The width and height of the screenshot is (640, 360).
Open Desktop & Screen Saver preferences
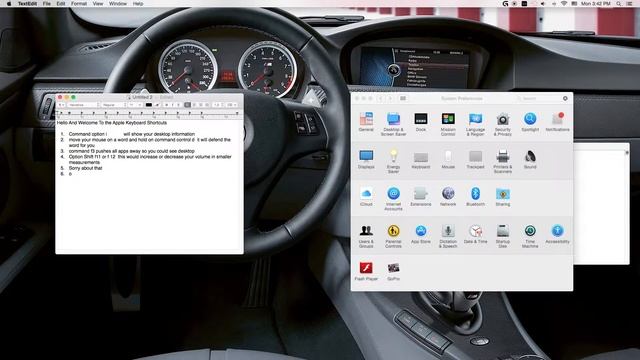(393, 124)
